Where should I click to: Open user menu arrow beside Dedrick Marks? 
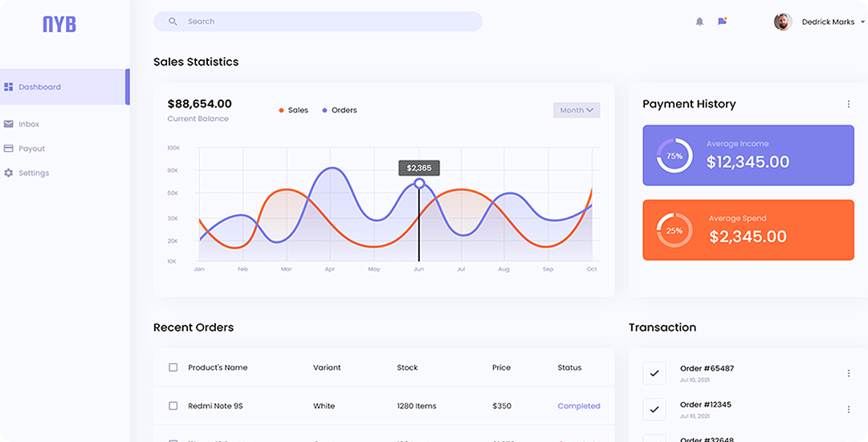click(862, 22)
